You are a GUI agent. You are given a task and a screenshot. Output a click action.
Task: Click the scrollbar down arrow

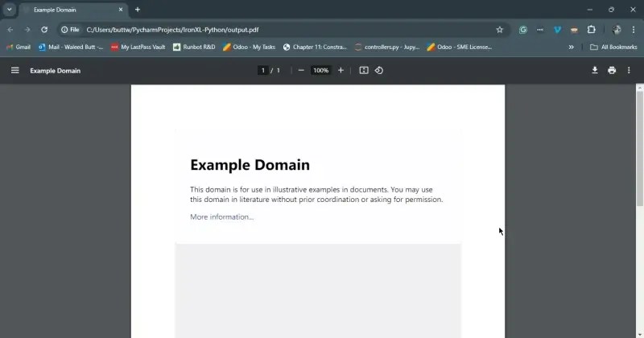pos(639,334)
